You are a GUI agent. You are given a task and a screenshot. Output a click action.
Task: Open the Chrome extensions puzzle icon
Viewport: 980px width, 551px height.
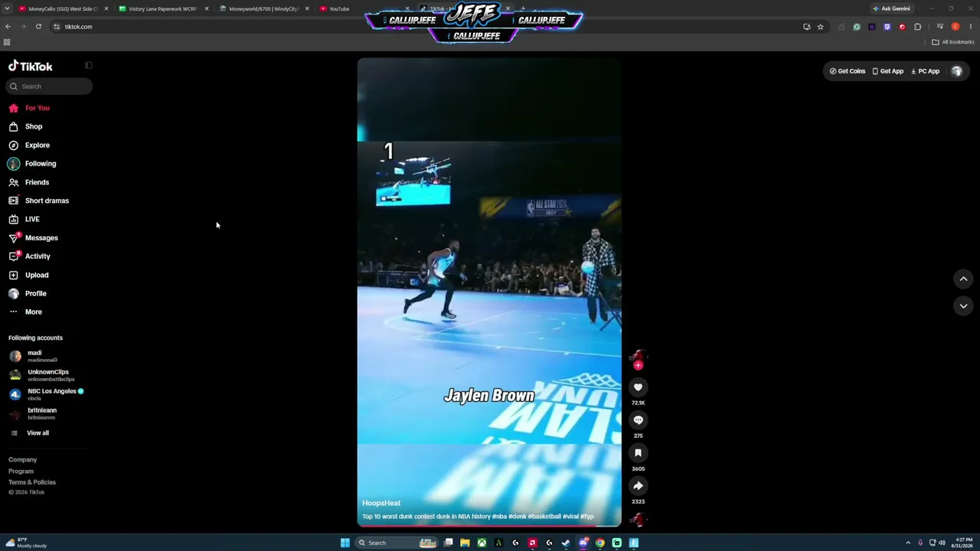click(x=917, y=27)
